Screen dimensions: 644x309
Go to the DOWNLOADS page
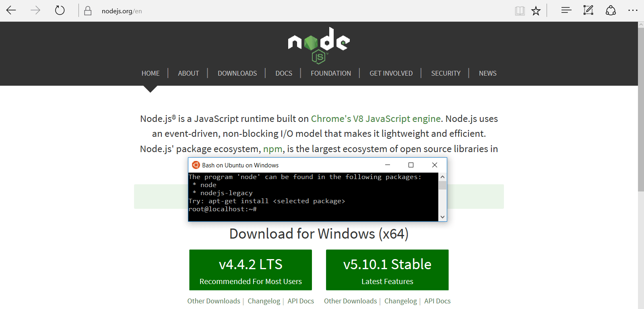[x=237, y=73]
